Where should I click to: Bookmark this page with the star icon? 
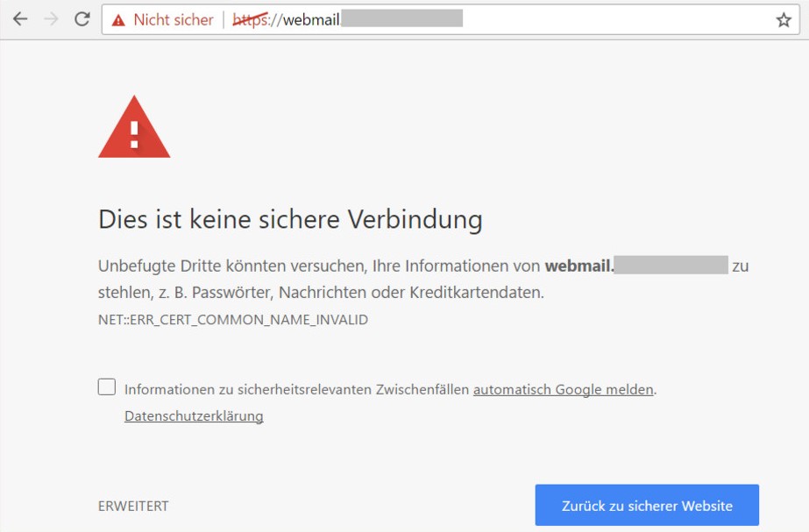coord(783,20)
